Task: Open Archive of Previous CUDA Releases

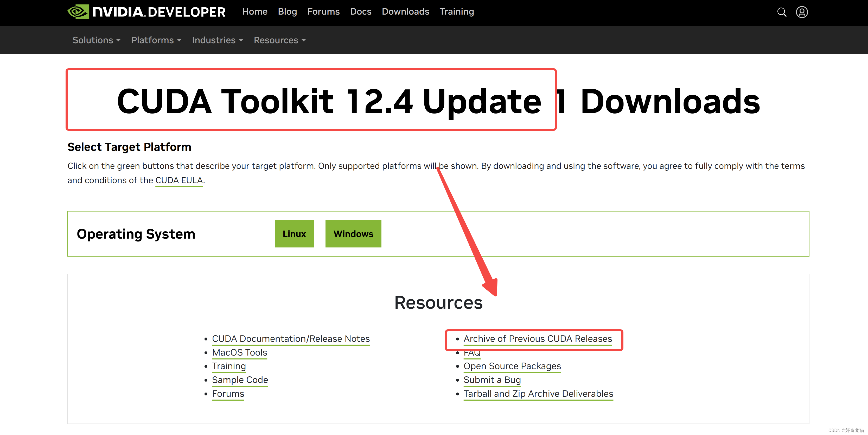Action: [538, 339]
